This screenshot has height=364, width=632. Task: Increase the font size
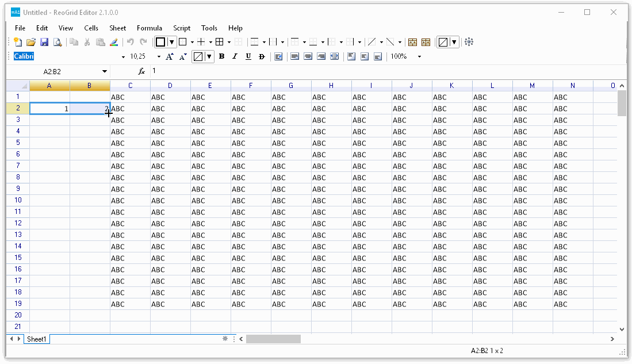coord(170,56)
